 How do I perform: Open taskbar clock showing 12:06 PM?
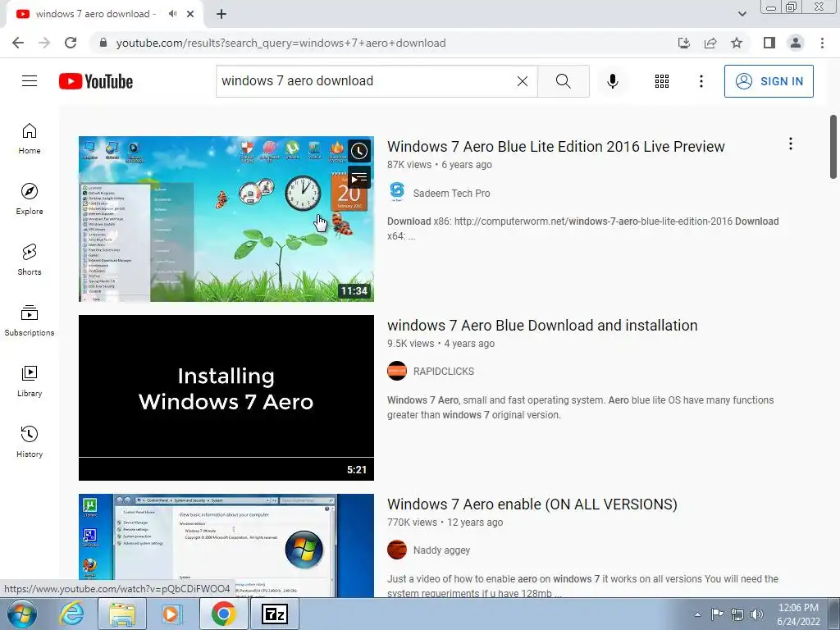[798, 614]
